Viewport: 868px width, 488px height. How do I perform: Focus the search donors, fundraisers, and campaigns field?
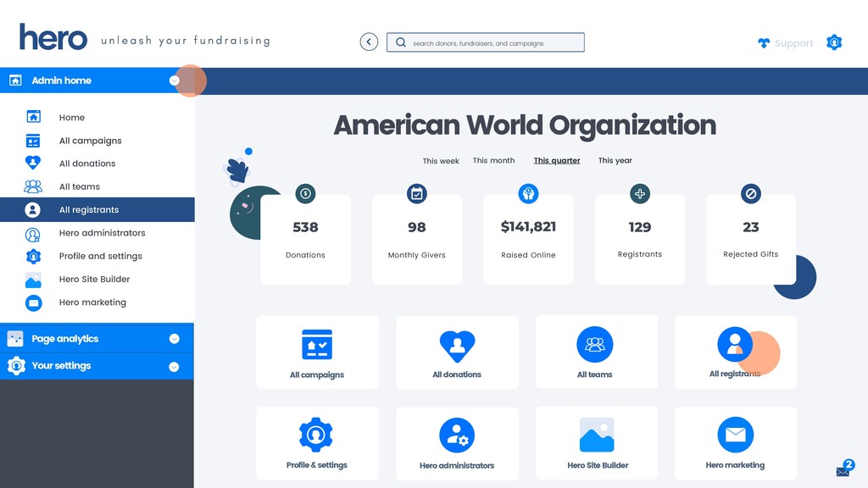pyautogui.click(x=486, y=42)
